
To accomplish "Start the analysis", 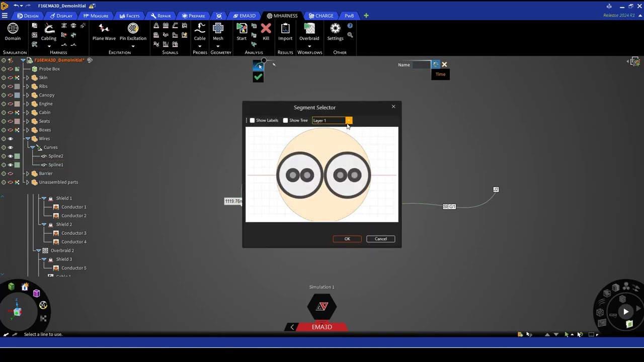I will (x=242, y=32).
